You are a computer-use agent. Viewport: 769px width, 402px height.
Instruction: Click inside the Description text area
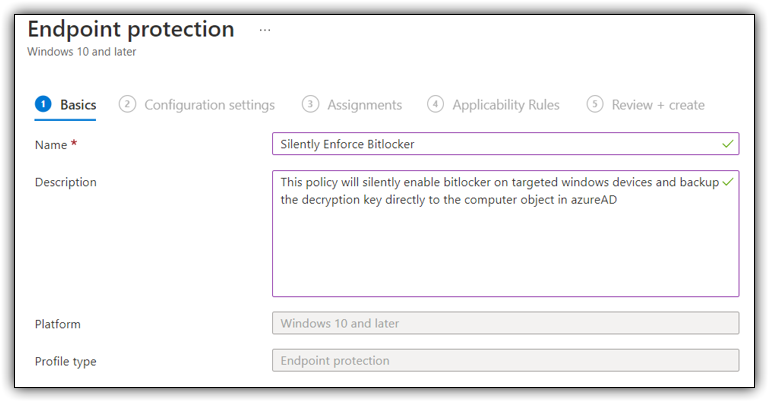pyautogui.click(x=506, y=233)
